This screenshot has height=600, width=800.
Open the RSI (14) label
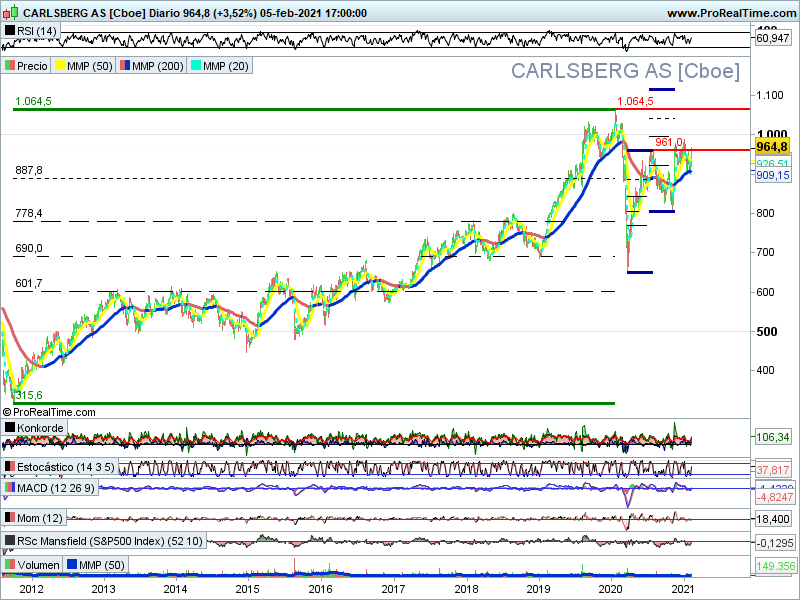37,31
